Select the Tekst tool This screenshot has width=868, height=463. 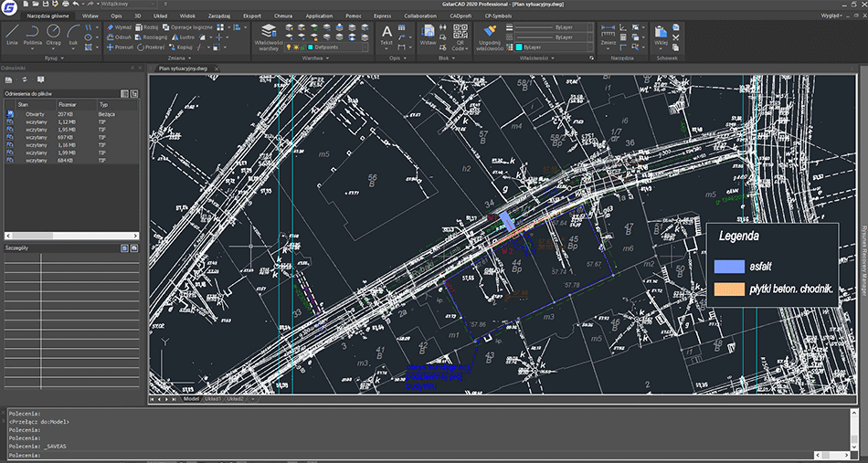(386, 36)
